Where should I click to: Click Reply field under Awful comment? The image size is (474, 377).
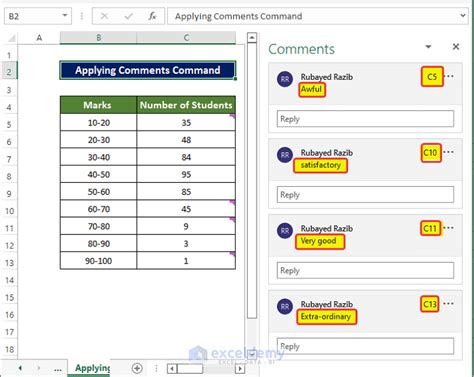click(365, 119)
